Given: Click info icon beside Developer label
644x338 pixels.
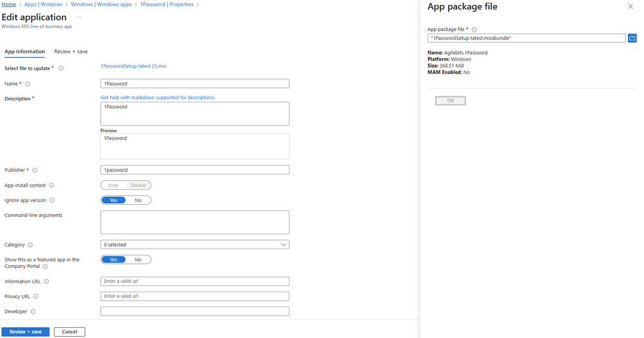Looking at the screenshot, I should (x=33, y=312).
